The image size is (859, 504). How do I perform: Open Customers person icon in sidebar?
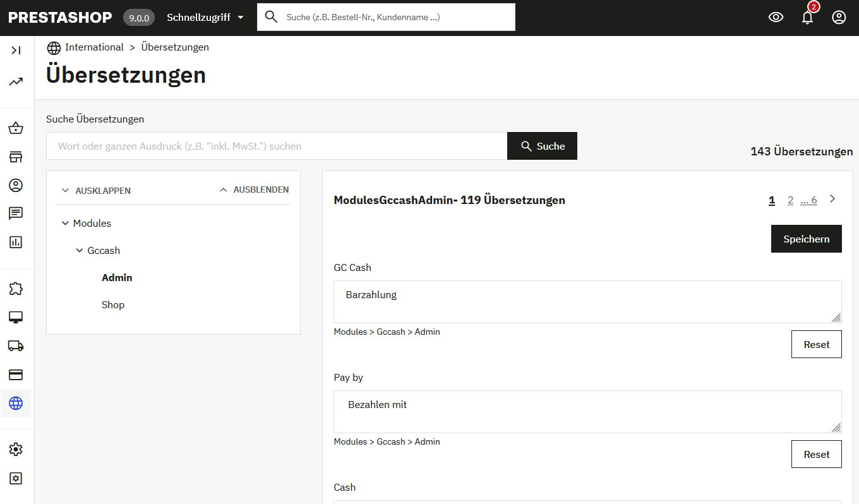16,185
